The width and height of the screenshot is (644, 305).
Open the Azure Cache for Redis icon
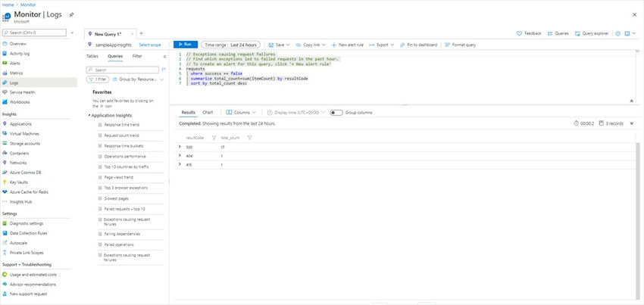tap(5, 191)
